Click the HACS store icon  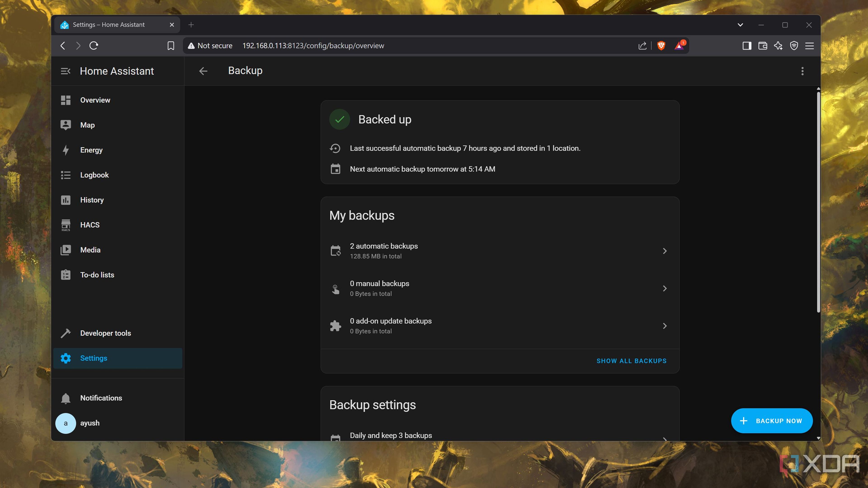point(66,225)
